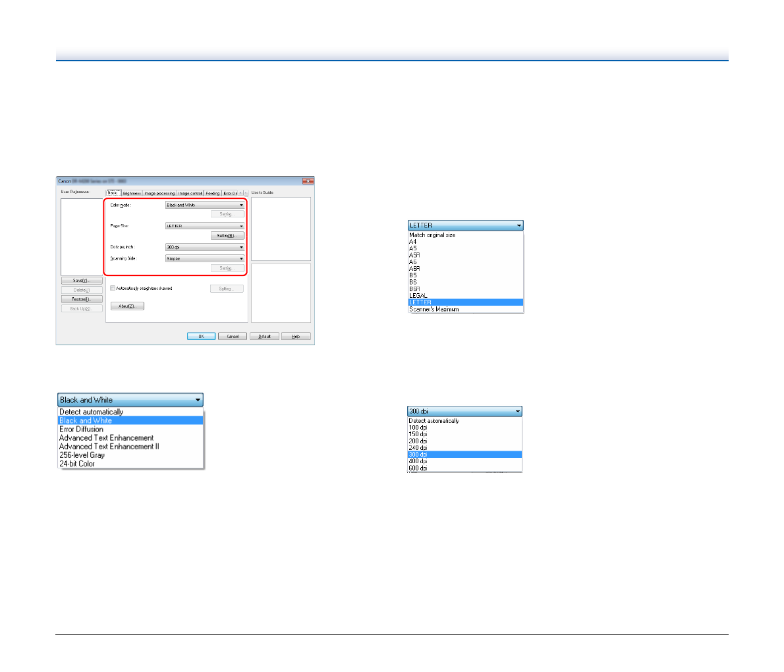Open the Color mode dropdown in the dialog
Image resolution: width=784 pixels, height=672 pixels.
[x=204, y=206]
